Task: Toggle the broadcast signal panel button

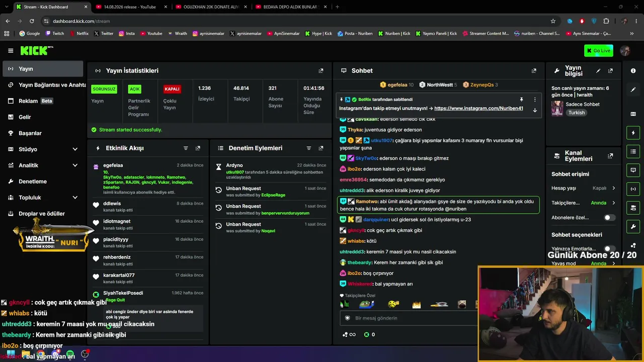Action: [633, 189]
